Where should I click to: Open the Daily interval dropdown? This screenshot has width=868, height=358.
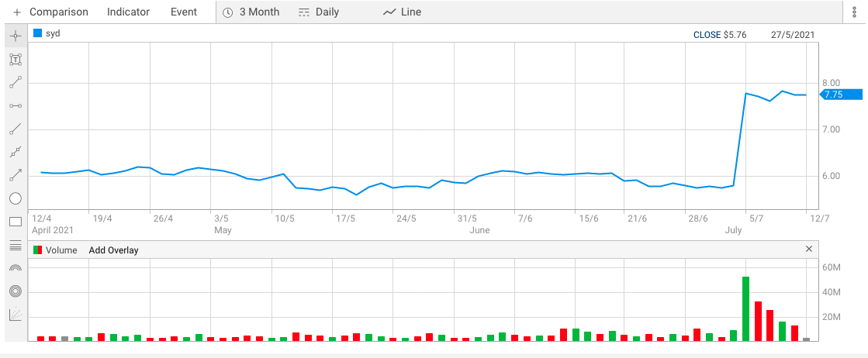coord(327,12)
